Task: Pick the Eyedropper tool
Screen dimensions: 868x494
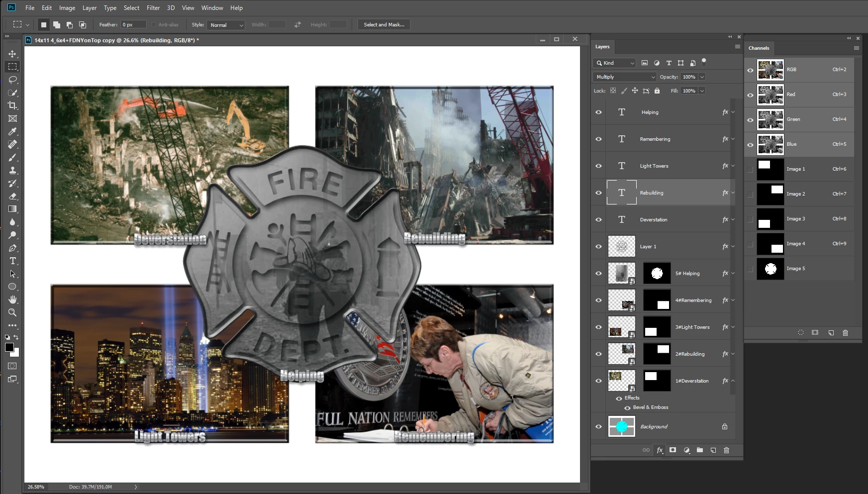Action: pos(12,131)
